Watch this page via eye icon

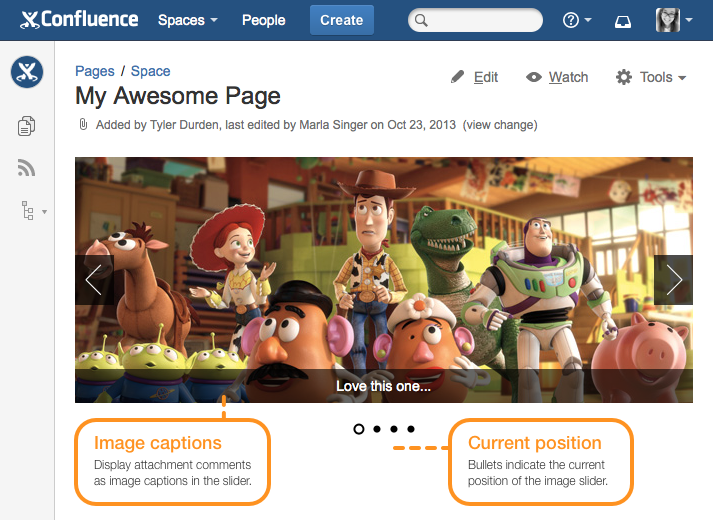click(557, 77)
